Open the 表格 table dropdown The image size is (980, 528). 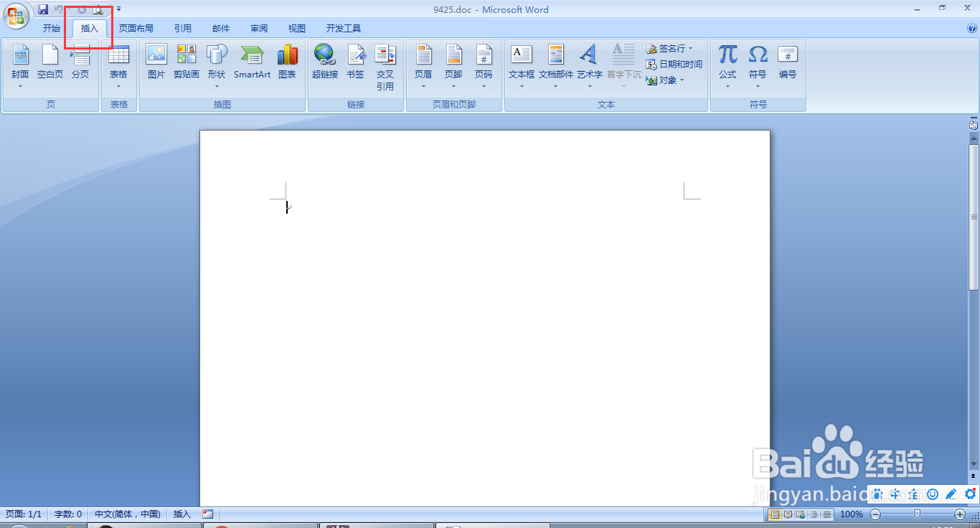(x=118, y=67)
